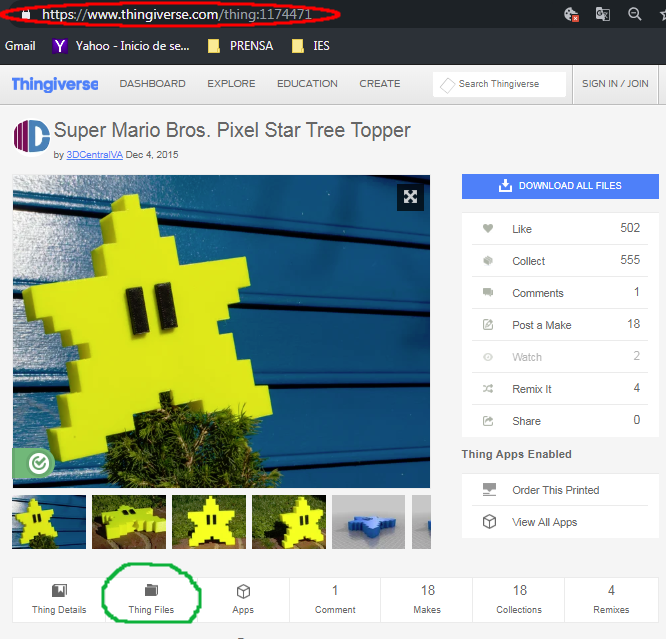Viewport: 666px width, 639px height.
Task: Switch to the Thing Details tab
Action: tap(59, 600)
